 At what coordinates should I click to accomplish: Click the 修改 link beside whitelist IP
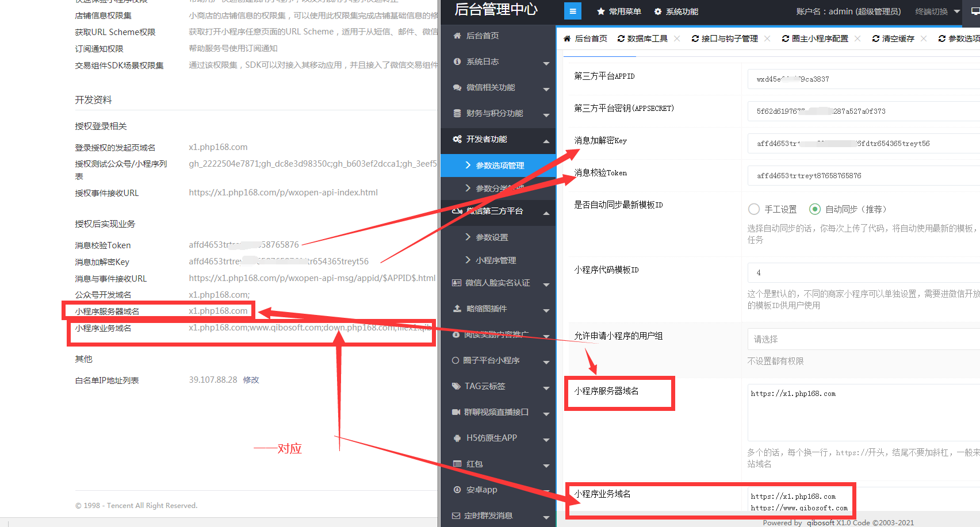(x=251, y=380)
